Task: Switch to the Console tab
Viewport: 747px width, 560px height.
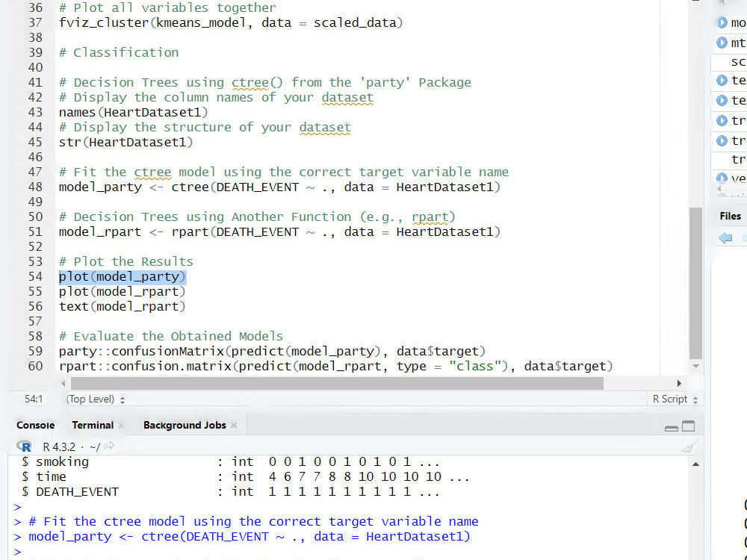Action: [x=35, y=426]
